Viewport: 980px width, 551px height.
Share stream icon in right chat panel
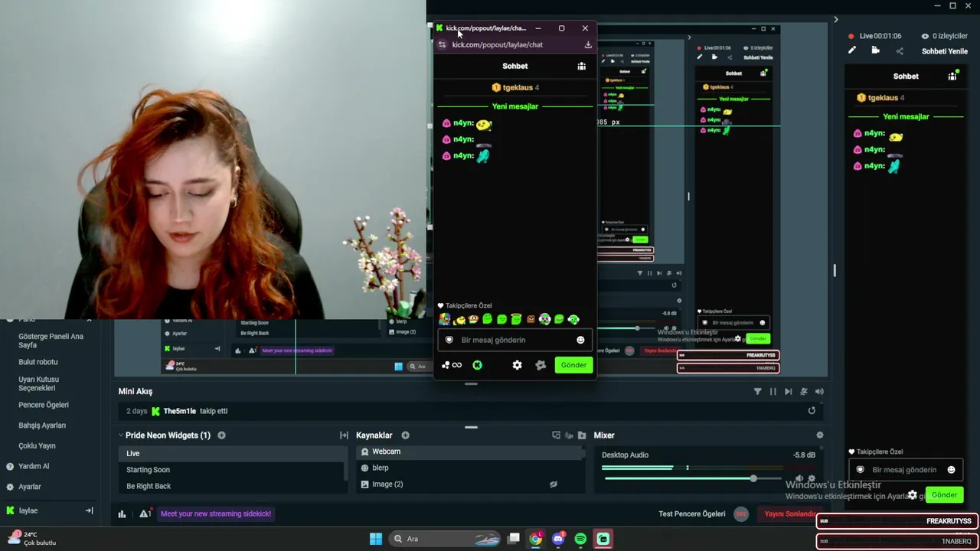coord(900,51)
